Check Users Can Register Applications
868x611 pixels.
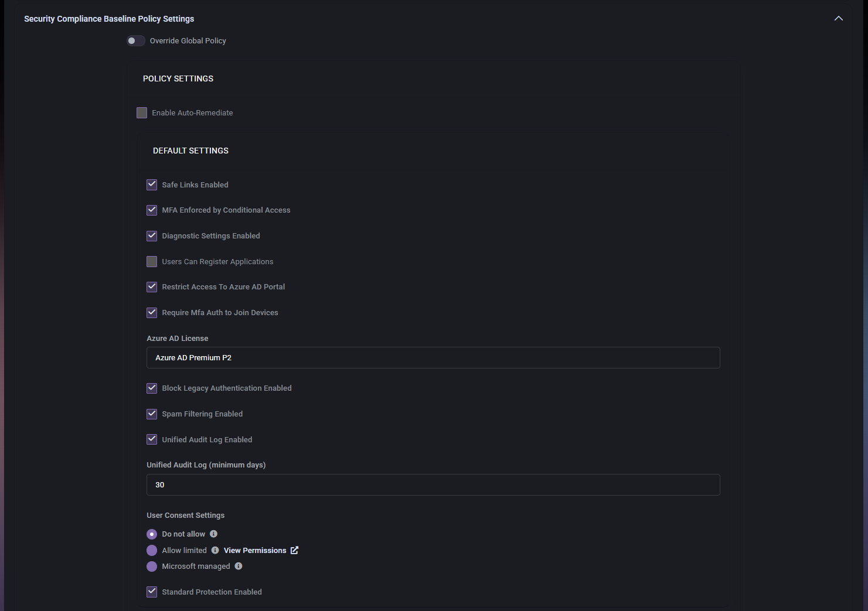coord(152,261)
